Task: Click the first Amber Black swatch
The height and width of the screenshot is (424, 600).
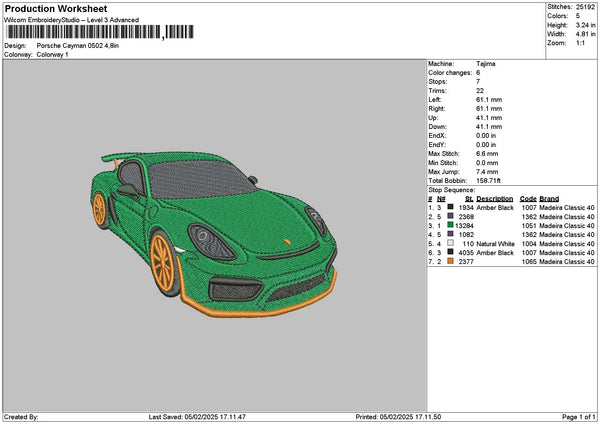Action: pyautogui.click(x=450, y=207)
